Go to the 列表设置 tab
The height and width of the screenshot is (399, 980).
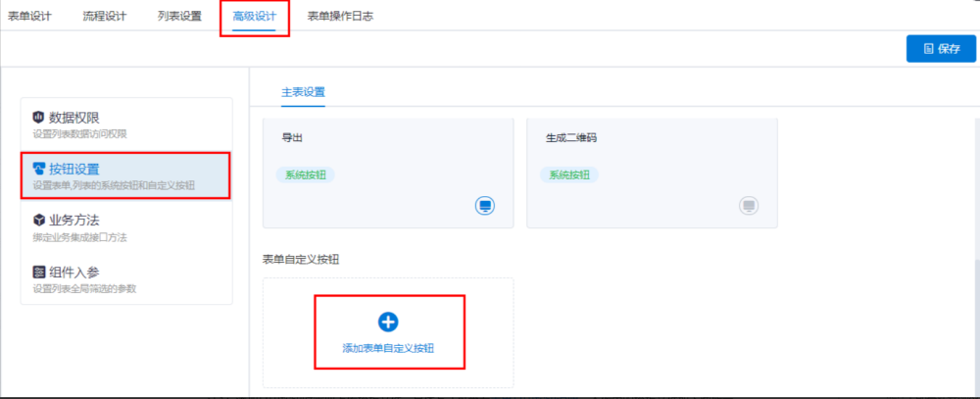coord(179,17)
